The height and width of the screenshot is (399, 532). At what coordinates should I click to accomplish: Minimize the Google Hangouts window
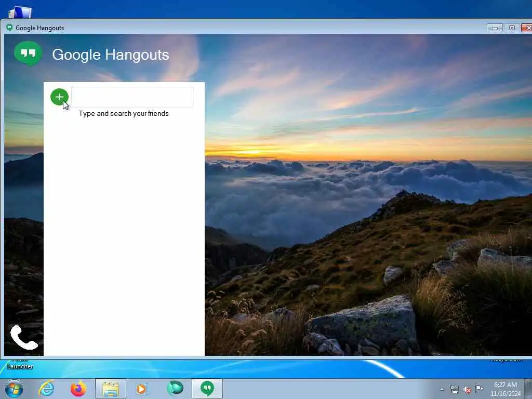pyautogui.click(x=495, y=28)
